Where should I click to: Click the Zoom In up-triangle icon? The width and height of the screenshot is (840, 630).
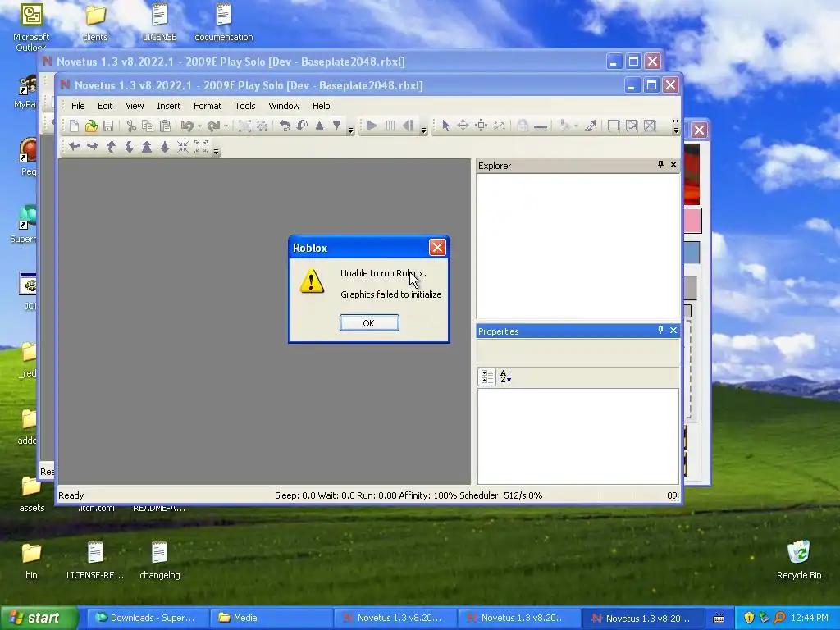147,147
